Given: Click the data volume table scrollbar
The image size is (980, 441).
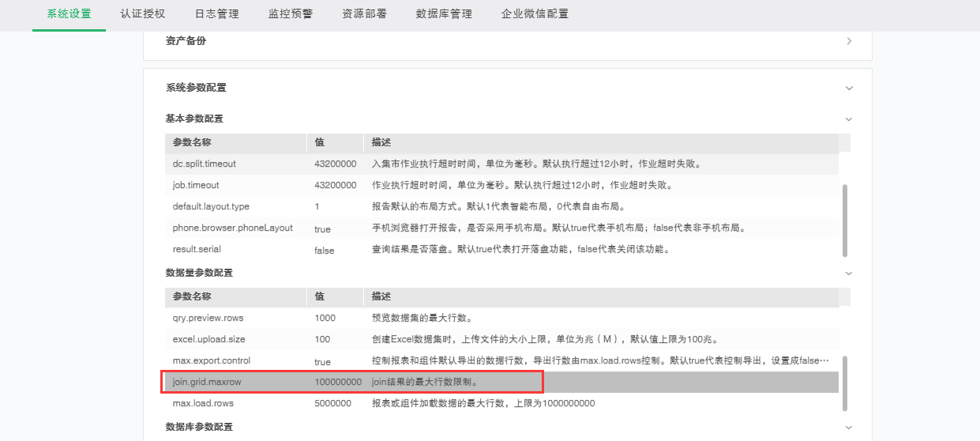Looking at the screenshot, I should click(x=845, y=383).
